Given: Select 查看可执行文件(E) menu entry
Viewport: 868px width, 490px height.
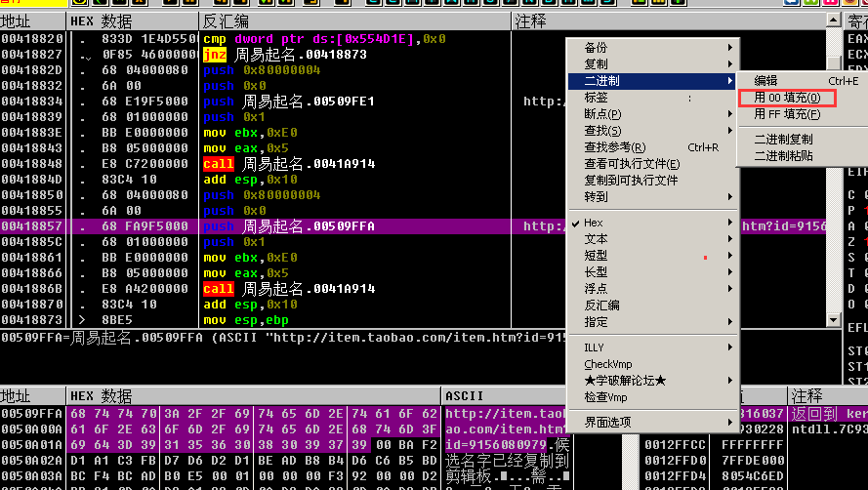Looking at the screenshot, I should tap(653, 164).
